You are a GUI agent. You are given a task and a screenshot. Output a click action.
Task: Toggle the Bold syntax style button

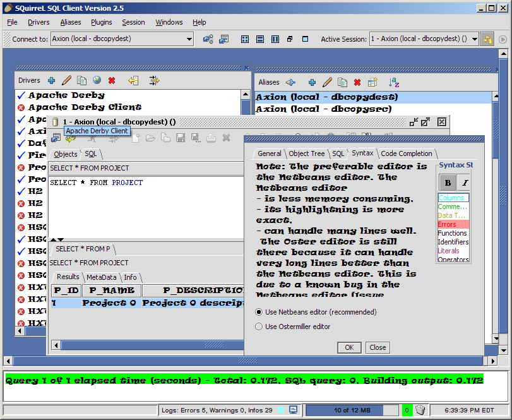click(448, 183)
